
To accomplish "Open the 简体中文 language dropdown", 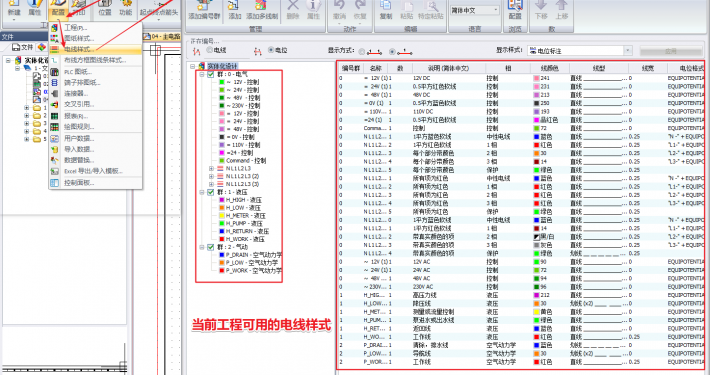I will coord(496,10).
